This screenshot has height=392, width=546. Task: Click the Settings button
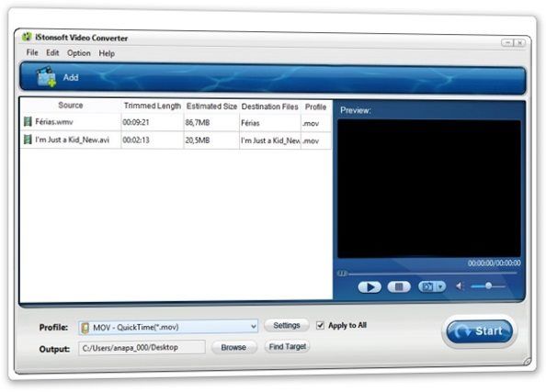click(x=286, y=326)
